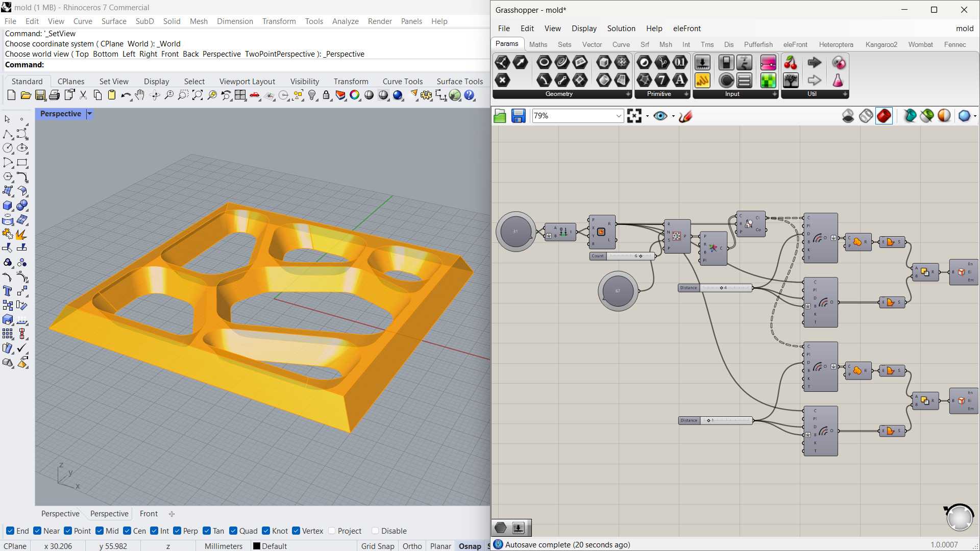Image resolution: width=980 pixels, height=551 pixels.
Task: Click the Grasshopper Open file icon
Action: (500, 116)
